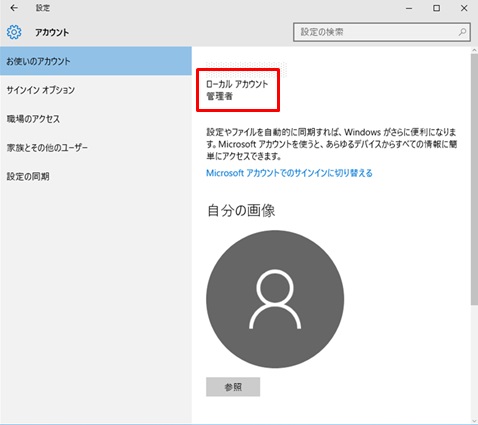Click the vertical scrollbar thumb

[x=474, y=179]
